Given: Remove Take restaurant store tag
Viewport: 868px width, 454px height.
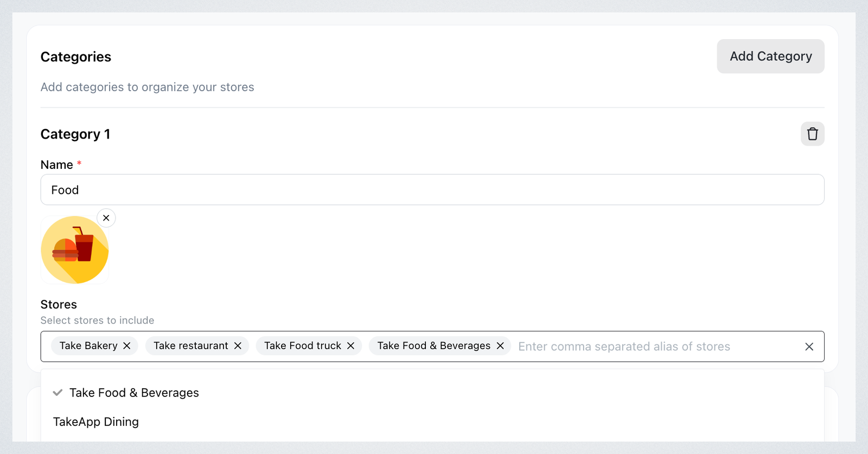Looking at the screenshot, I should (x=238, y=346).
